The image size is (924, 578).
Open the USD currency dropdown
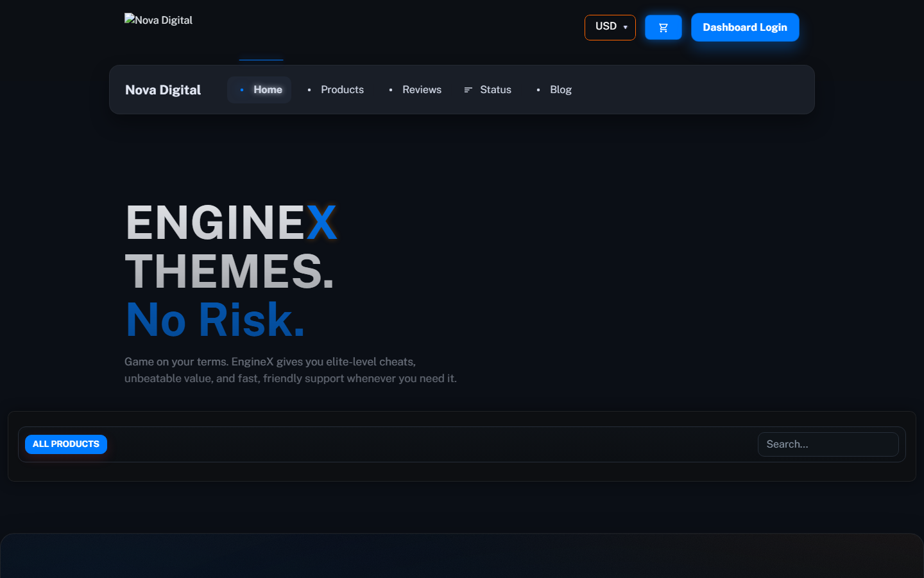pyautogui.click(x=610, y=27)
